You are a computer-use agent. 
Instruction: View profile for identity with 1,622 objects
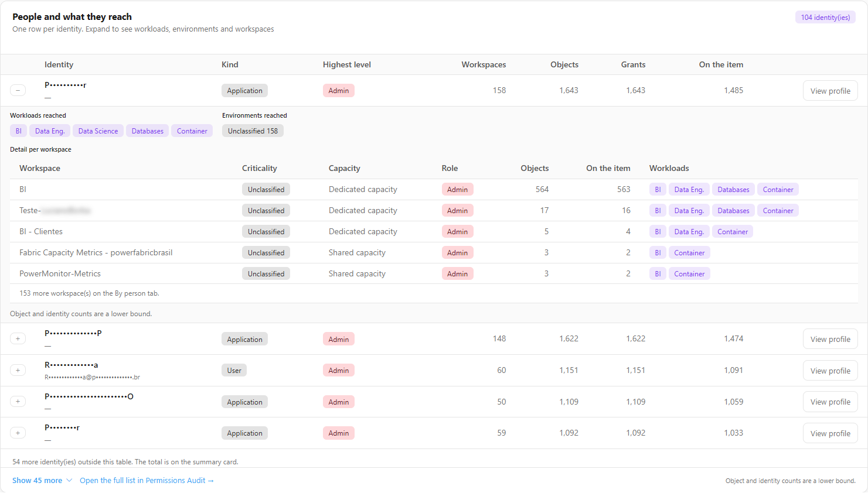click(830, 339)
